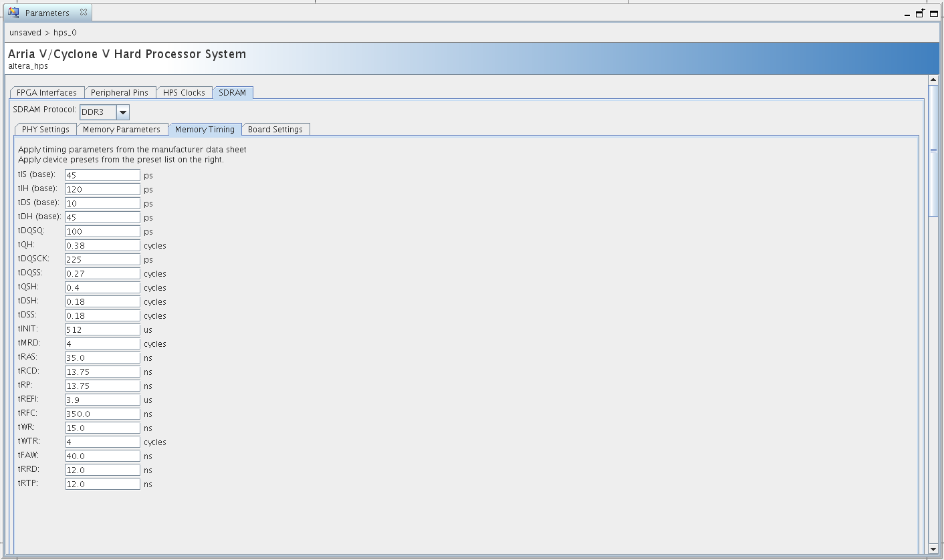The height and width of the screenshot is (560, 944).
Task: Focus the tRRD value field
Action: (x=102, y=470)
